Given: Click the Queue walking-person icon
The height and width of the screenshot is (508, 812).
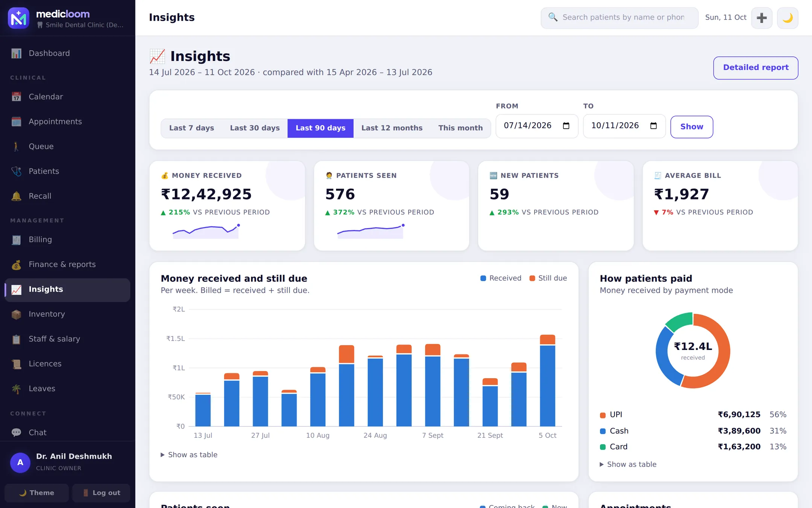Looking at the screenshot, I should (x=16, y=146).
